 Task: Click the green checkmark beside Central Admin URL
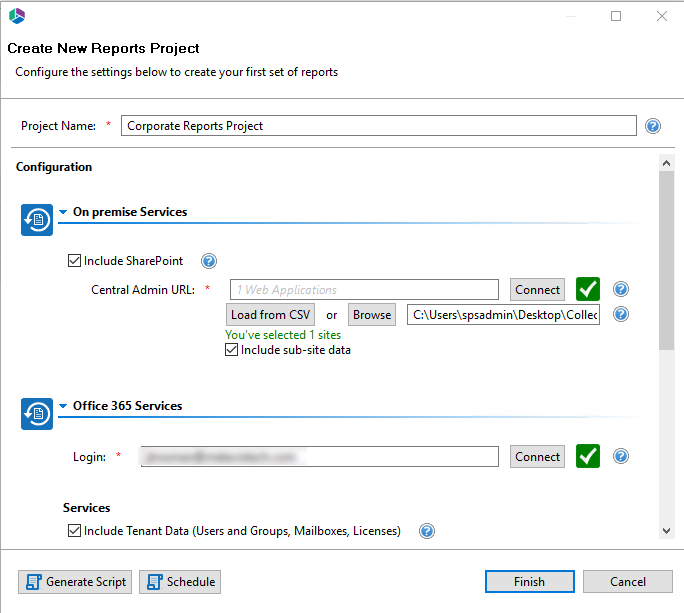pos(588,290)
